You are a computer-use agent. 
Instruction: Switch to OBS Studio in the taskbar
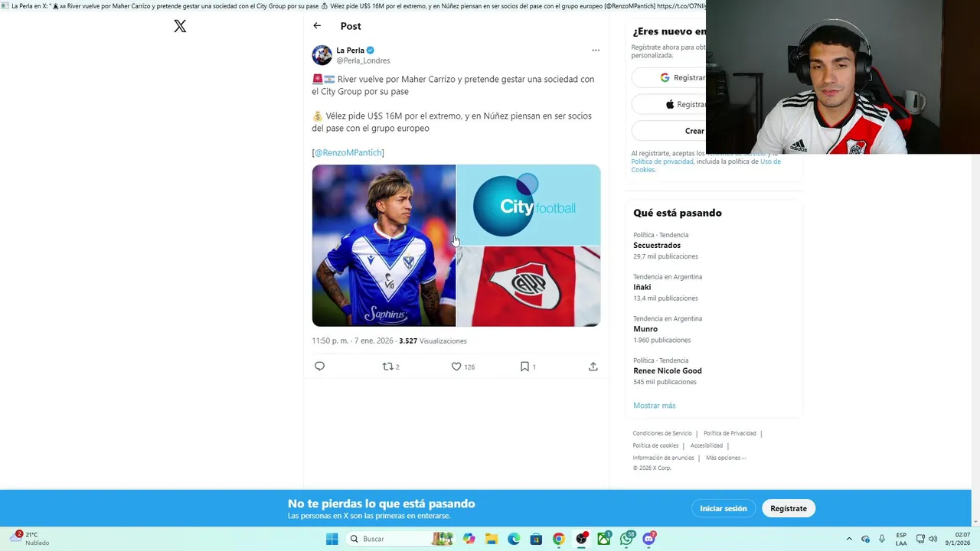(x=582, y=539)
